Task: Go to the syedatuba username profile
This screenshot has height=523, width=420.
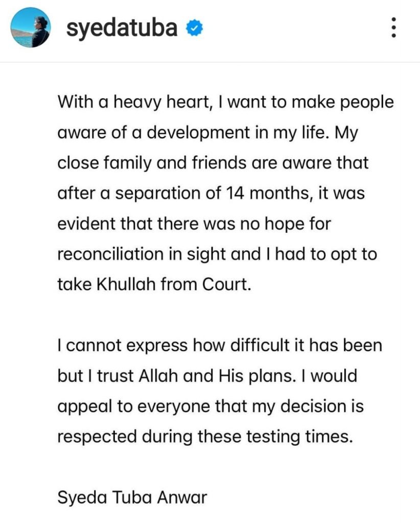Action: click(x=122, y=29)
